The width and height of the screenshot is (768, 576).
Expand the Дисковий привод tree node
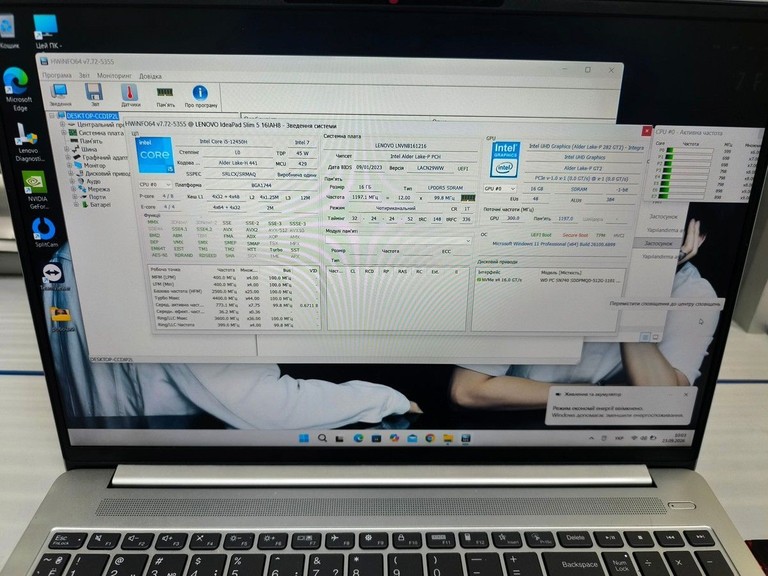(72, 173)
